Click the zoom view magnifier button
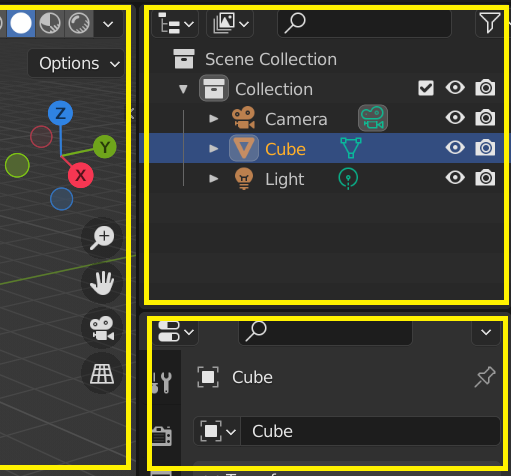Image resolution: width=511 pixels, height=476 pixels. (x=102, y=237)
